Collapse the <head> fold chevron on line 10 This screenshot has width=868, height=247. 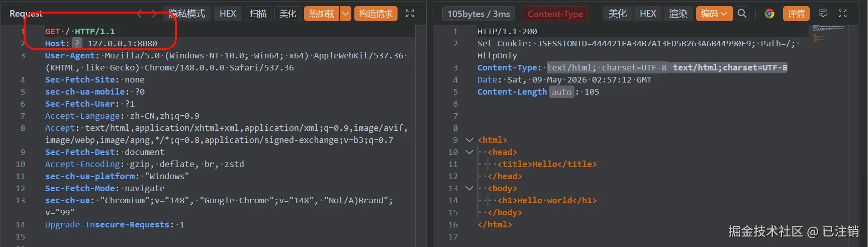tap(469, 152)
